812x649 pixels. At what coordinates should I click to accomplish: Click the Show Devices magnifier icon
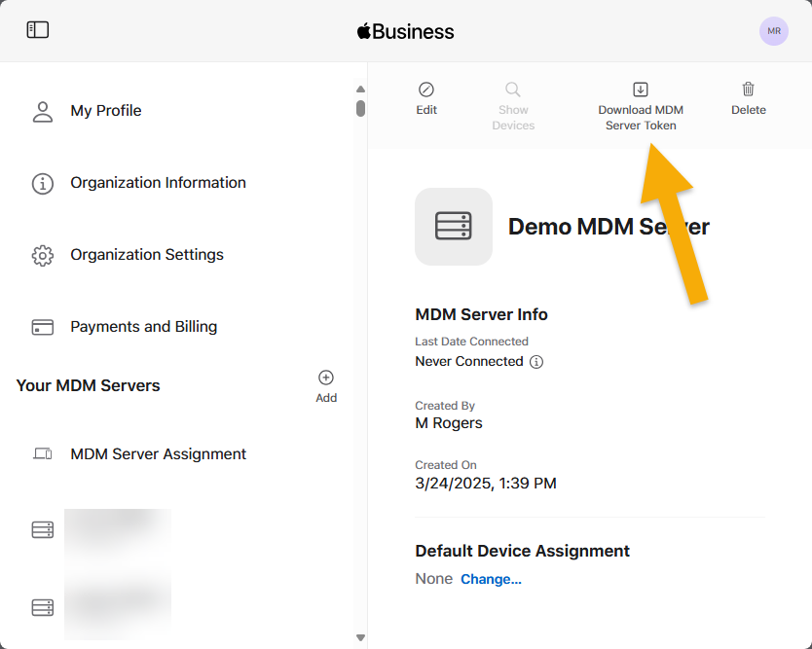(x=513, y=90)
